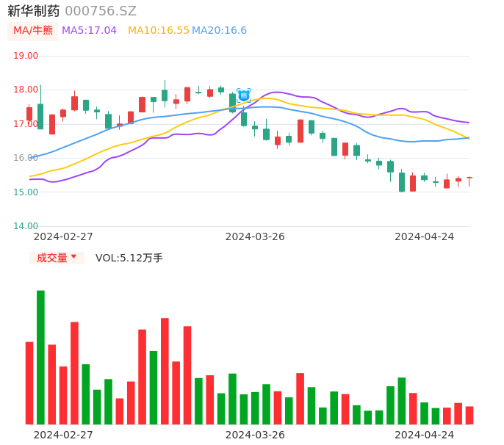Open the 成交量 indicator dropdown
Screen dimensions: 504x445
[57, 258]
